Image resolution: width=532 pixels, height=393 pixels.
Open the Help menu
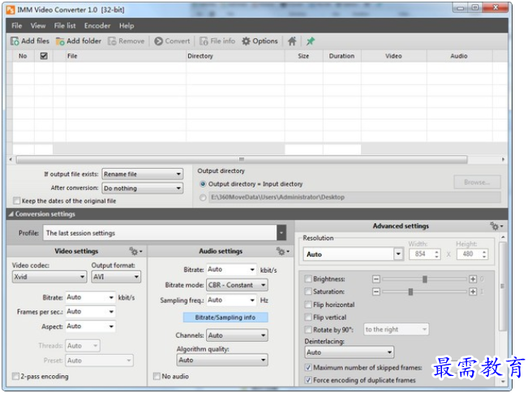127,26
